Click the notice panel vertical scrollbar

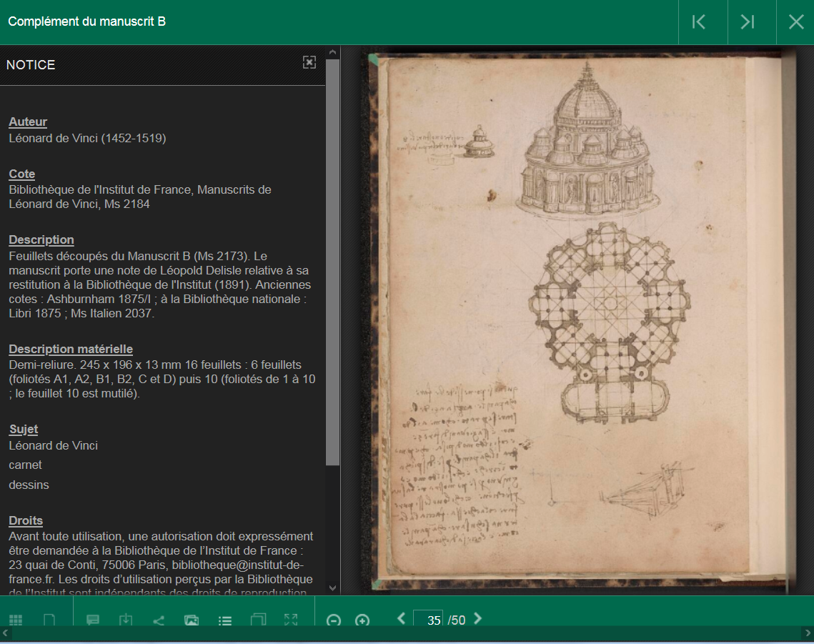pos(333,262)
